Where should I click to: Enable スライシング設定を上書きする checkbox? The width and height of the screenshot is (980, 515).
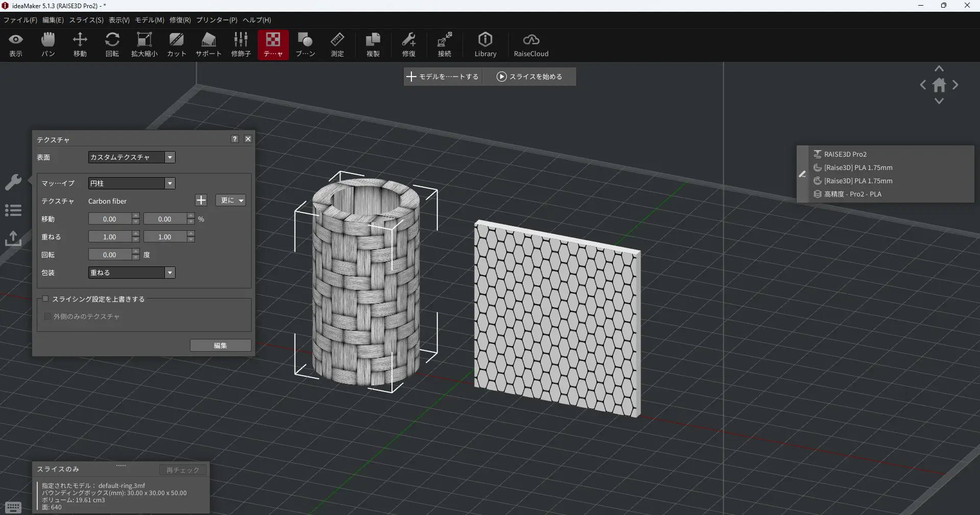(x=46, y=299)
